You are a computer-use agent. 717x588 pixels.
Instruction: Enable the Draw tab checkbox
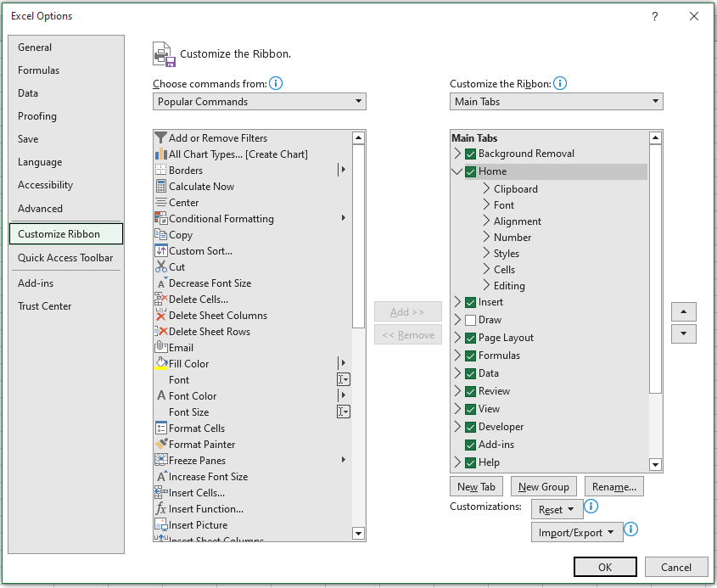[470, 320]
